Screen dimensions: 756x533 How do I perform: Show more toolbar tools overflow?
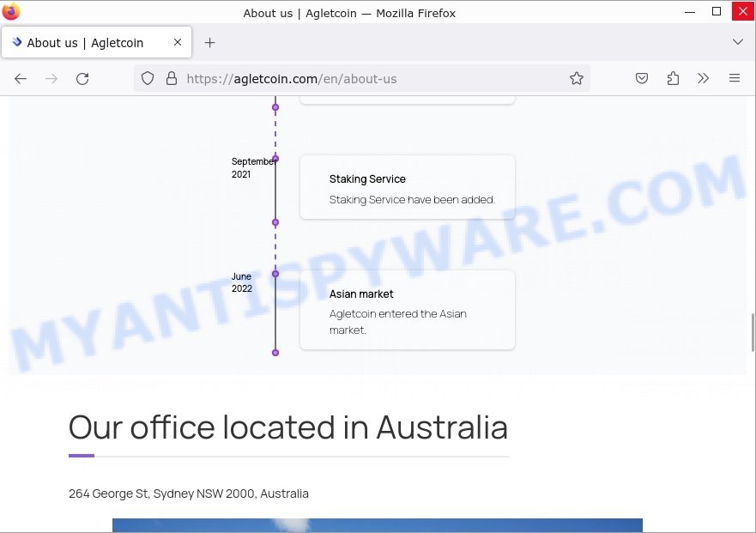[704, 78]
